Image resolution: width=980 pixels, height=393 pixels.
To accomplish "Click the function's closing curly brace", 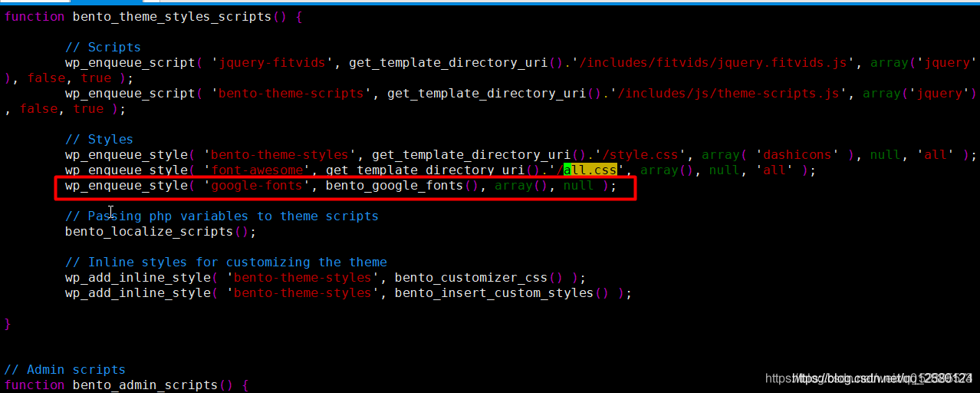I will point(8,323).
